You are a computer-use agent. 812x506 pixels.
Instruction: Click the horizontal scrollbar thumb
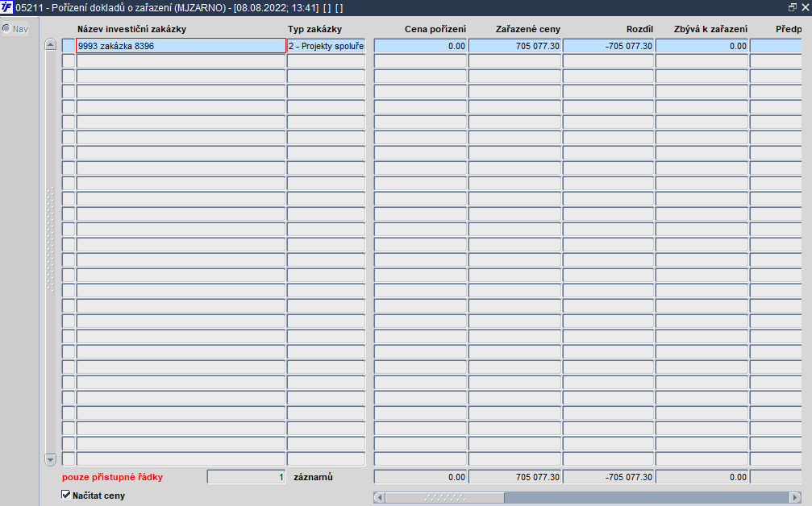click(445, 498)
